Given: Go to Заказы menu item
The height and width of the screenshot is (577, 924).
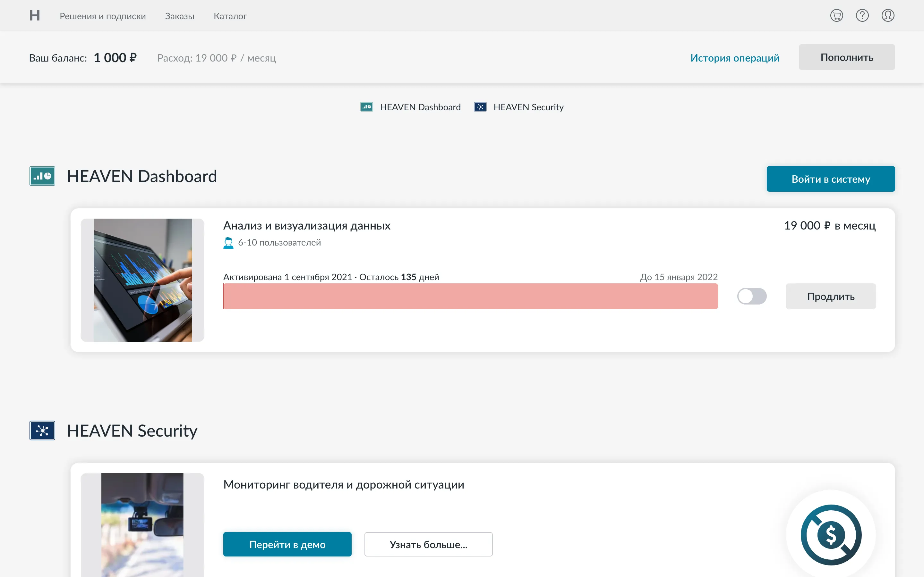Looking at the screenshot, I should click(x=179, y=16).
